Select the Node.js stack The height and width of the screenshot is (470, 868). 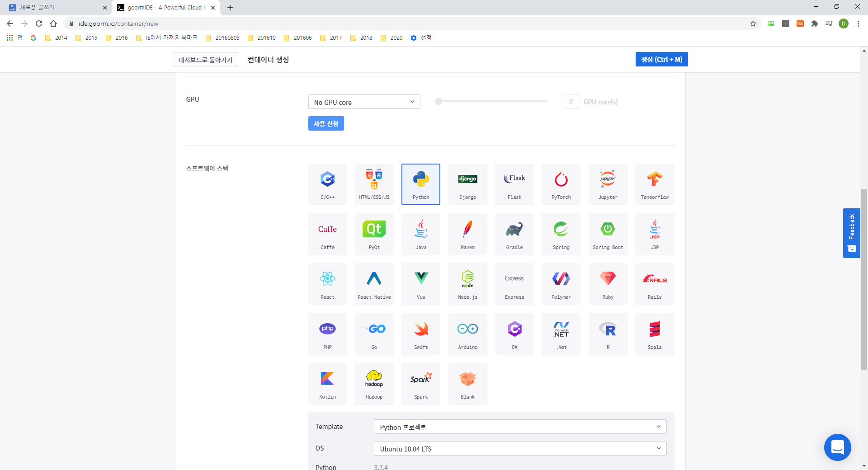pyautogui.click(x=468, y=284)
